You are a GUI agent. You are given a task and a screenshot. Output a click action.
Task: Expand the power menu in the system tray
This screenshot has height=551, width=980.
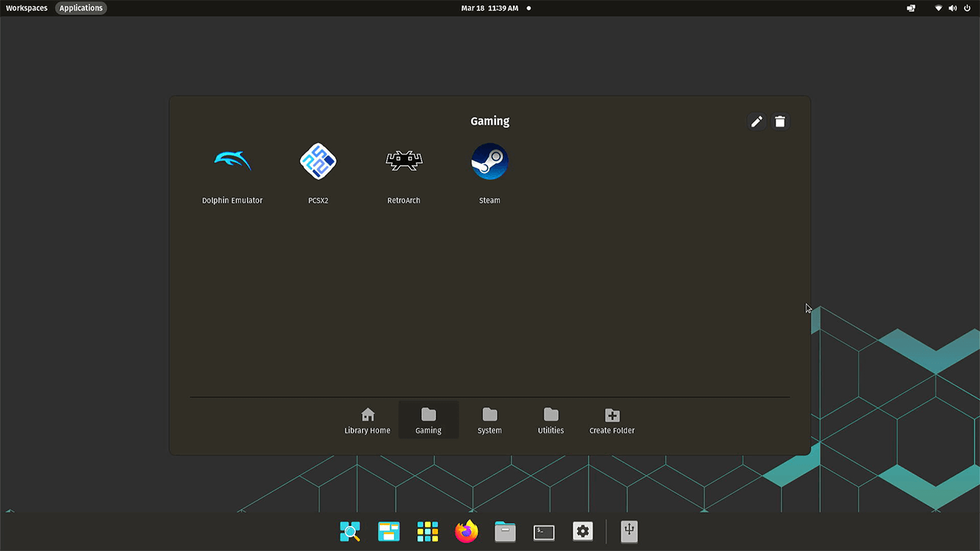pyautogui.click(x=967, y=8)
